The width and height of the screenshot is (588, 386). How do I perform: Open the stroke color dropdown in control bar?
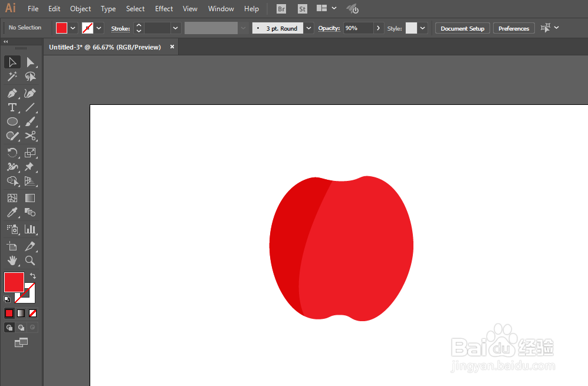coord(98,28)
